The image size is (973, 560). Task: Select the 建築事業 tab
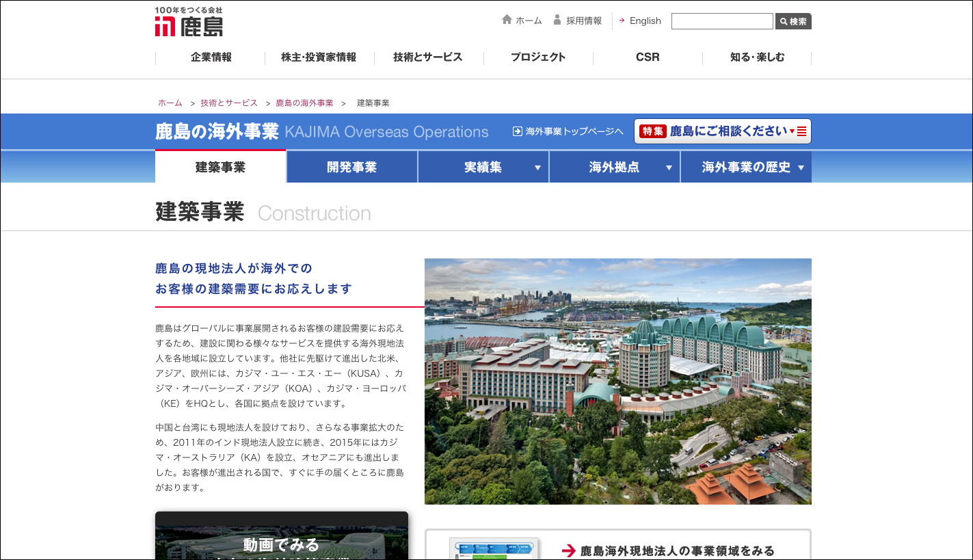[x=220, y=167]
